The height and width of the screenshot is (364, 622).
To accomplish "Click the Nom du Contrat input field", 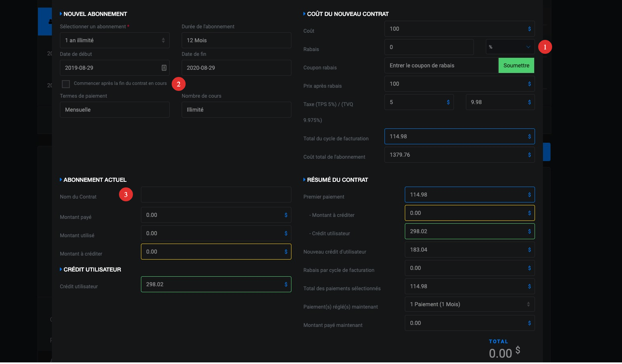I will click(216, 195).
